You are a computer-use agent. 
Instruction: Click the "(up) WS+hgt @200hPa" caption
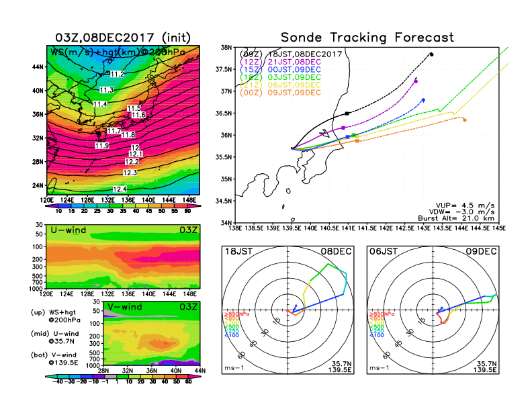(56, 316)
